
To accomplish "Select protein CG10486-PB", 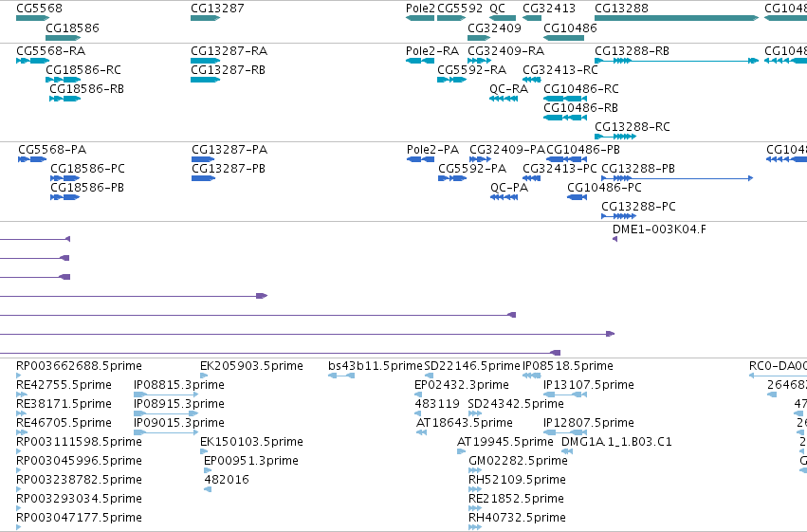I will point(583,150).
